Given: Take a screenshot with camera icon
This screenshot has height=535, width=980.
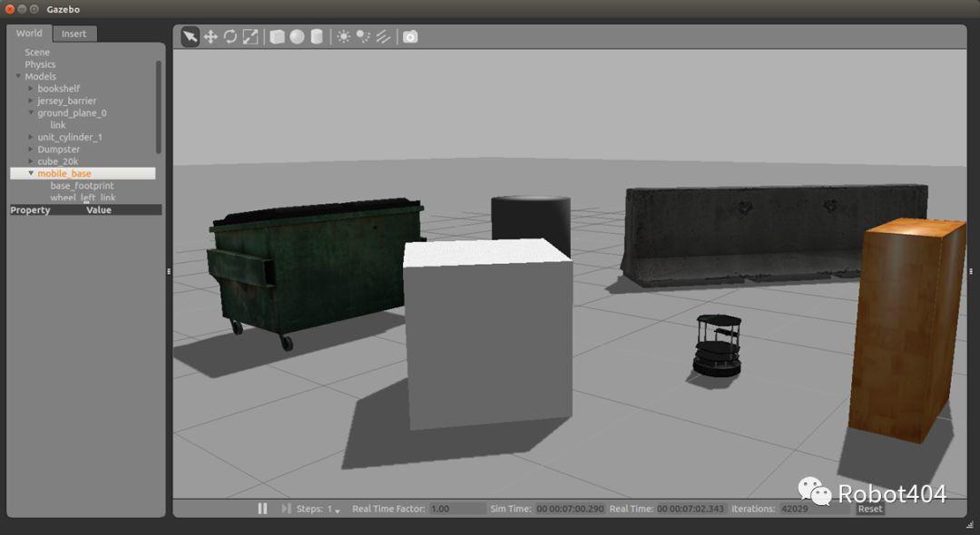Looking at the screenshot, I should (410, 37).
